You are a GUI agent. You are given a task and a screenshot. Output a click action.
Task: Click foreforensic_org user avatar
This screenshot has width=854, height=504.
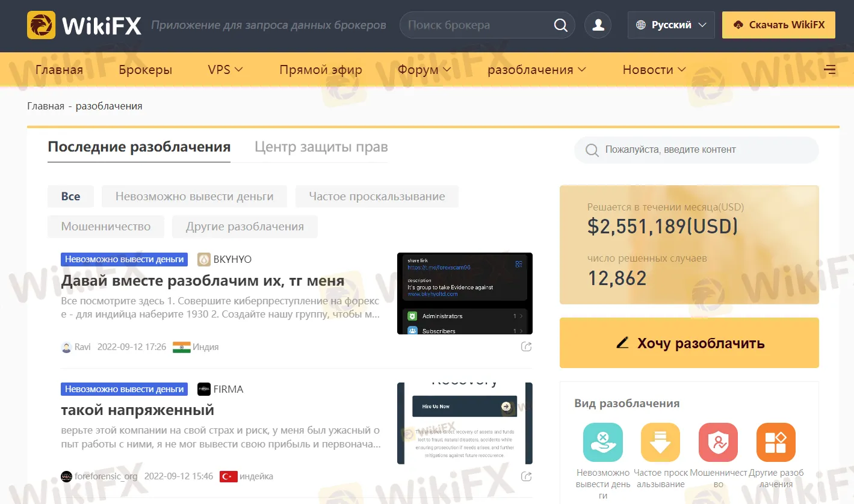67,477
